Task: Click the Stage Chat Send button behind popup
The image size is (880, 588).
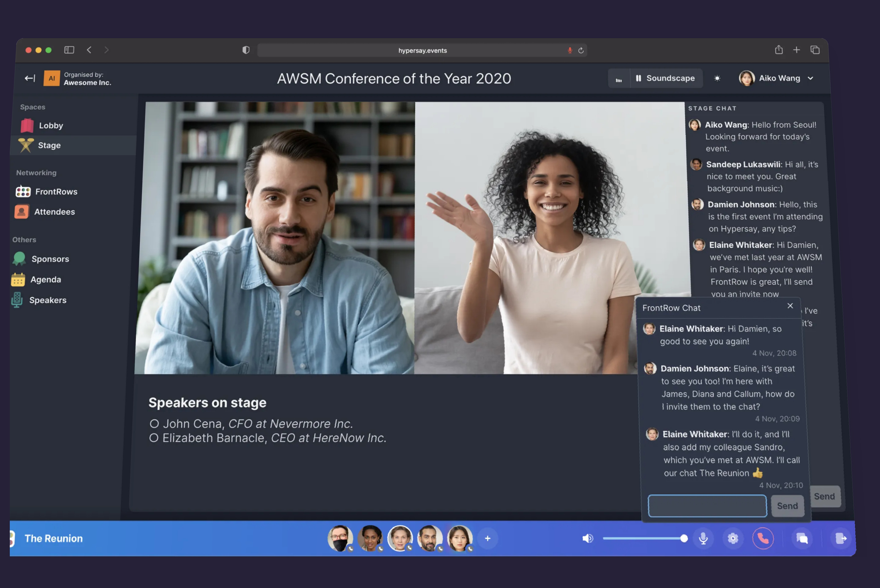Action: point(825,497)
